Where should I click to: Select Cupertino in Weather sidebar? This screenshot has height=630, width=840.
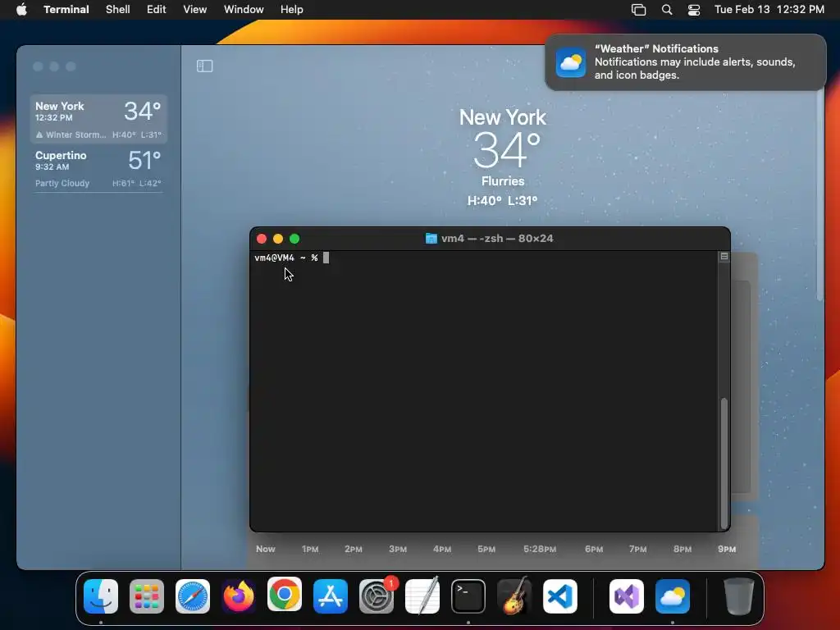pos(98,168)
